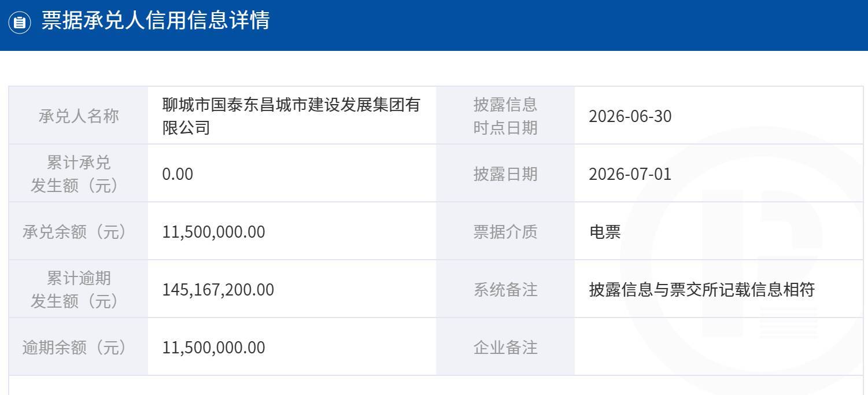Click the 逾期余额（元） label
This screenshot has width=868, height=395.
point(74,348)
